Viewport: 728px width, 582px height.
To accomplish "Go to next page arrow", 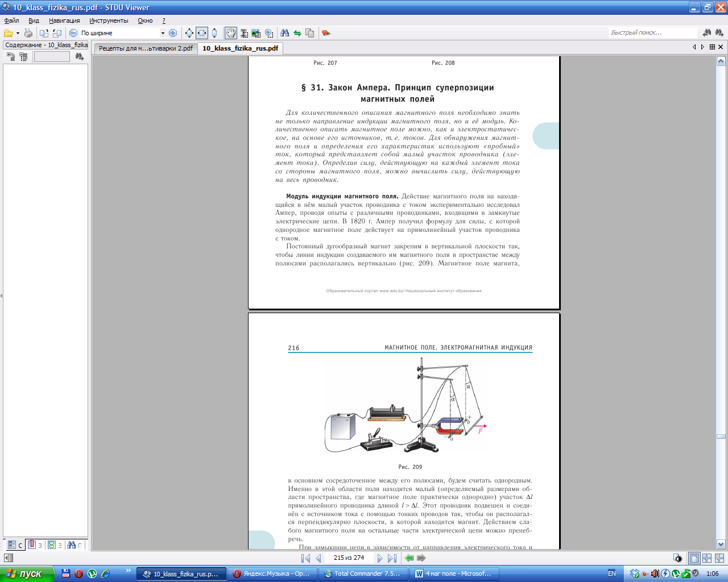I will [380, 558].
